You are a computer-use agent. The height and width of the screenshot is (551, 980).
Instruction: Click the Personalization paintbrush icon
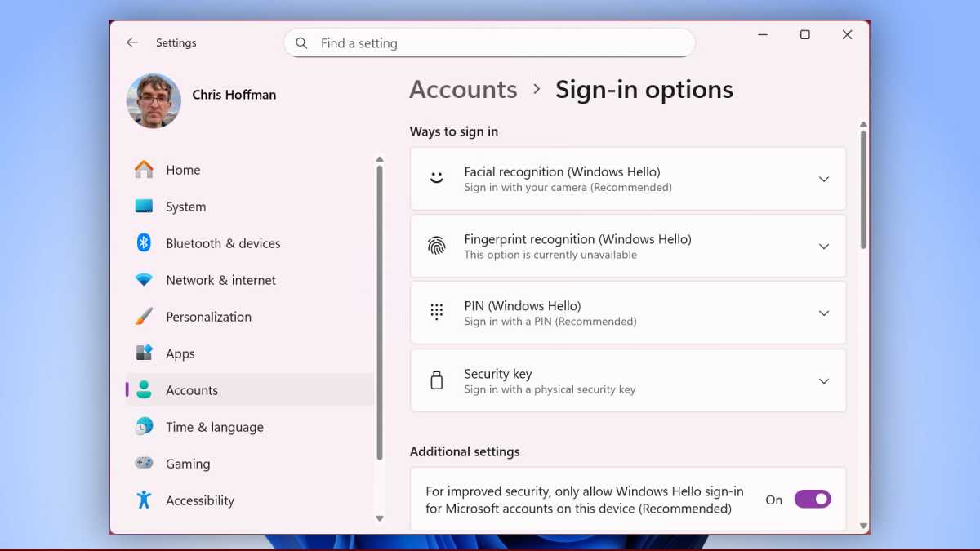point(144,317)
